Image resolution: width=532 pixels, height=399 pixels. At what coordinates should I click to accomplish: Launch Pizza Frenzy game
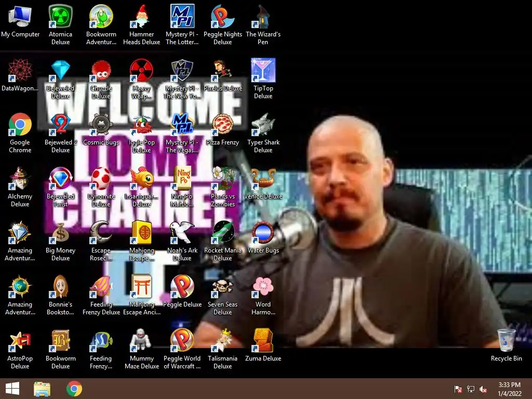tap(222, 129)
